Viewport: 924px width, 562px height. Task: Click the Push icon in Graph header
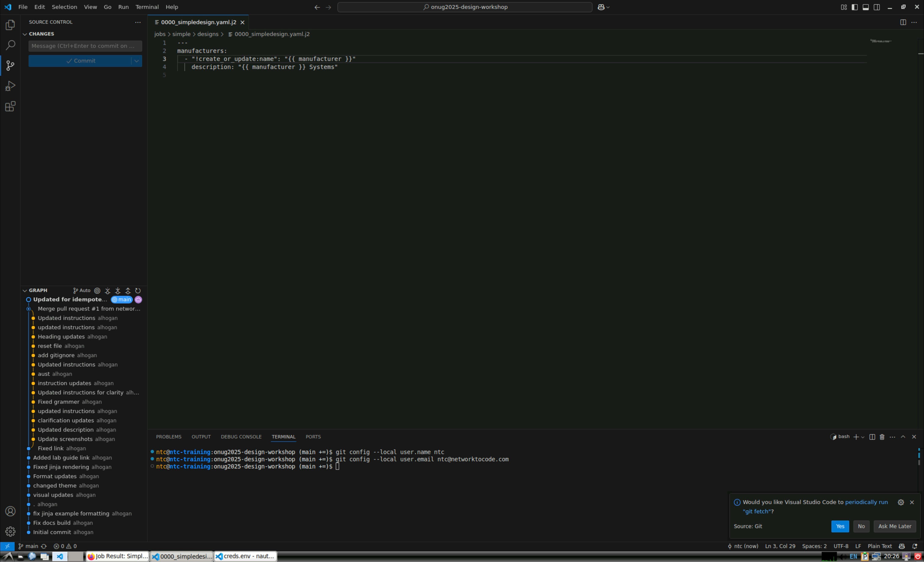pyautogui.click(x=128, y=291)
